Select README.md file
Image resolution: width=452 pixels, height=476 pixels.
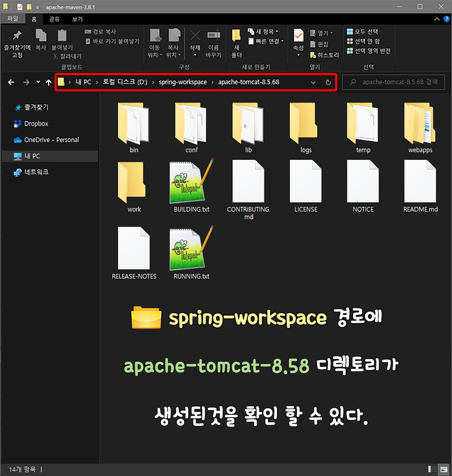[420, 187]
